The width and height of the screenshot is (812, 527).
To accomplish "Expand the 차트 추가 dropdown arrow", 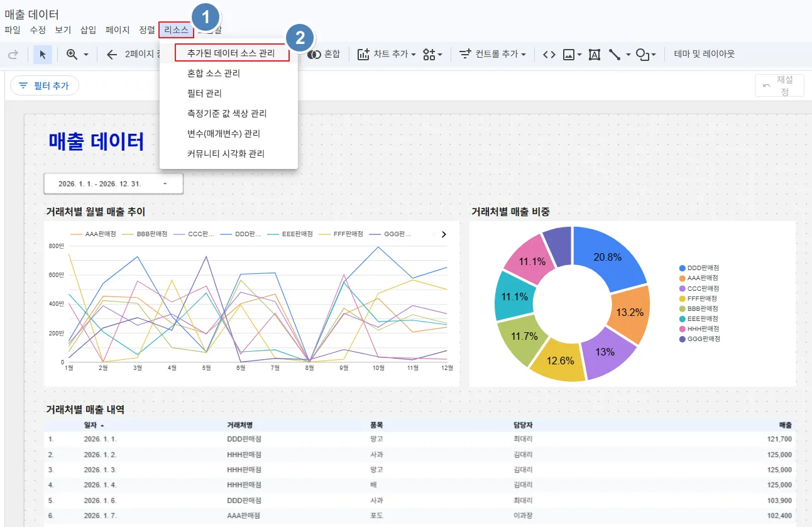I will click(414, 55).
